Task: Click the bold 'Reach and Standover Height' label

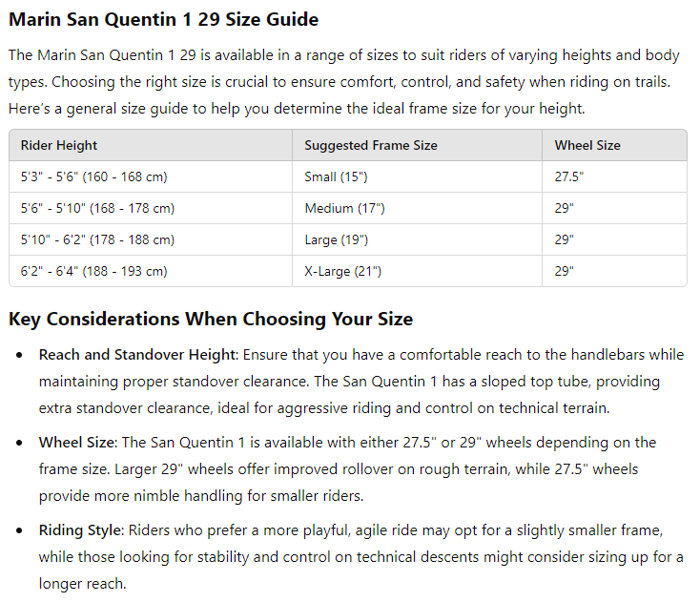Action: (x=136, y=355)
